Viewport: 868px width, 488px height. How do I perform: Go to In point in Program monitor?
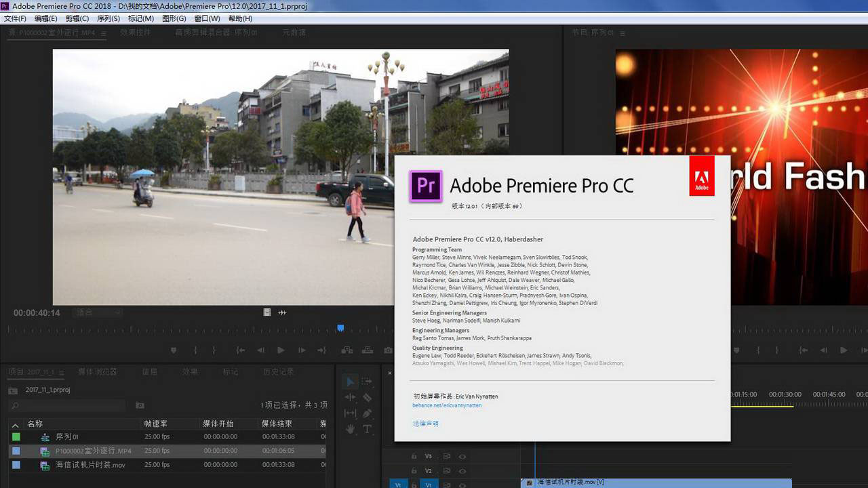[x=804, y=350]
